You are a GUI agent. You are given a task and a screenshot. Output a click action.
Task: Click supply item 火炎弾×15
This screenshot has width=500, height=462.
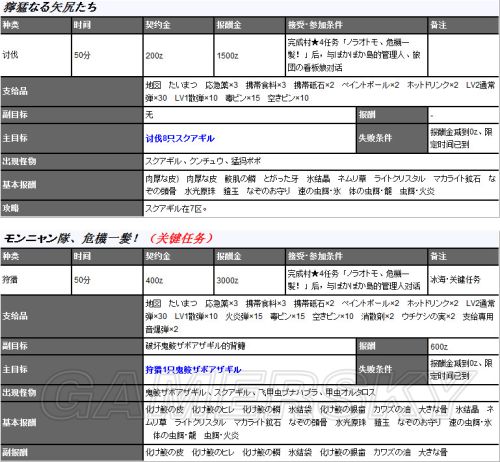point(244,316)
